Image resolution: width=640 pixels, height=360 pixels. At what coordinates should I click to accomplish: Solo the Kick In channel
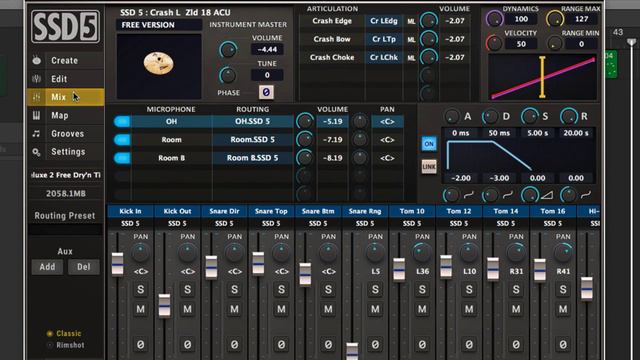[140, 289]
